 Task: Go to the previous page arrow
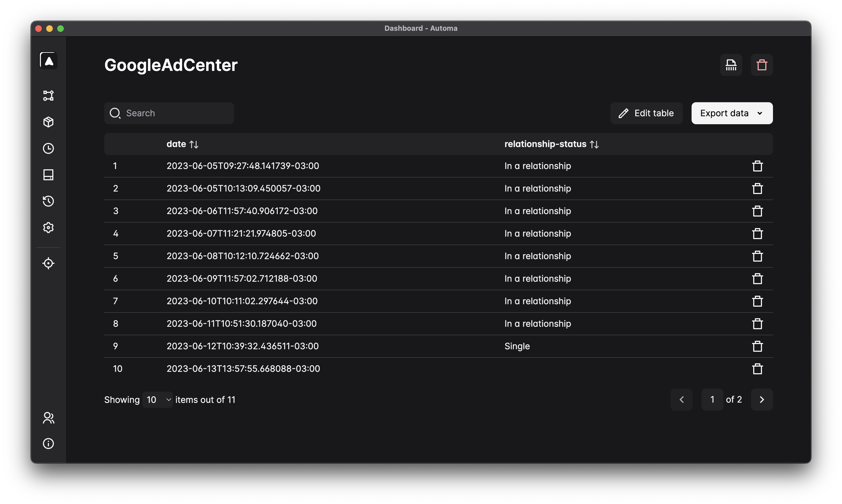point(681,399)
